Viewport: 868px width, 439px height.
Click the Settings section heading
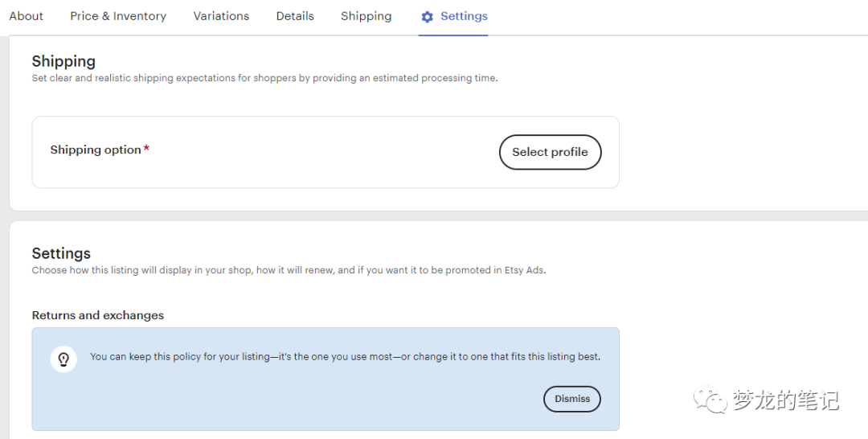coord(61,253)
